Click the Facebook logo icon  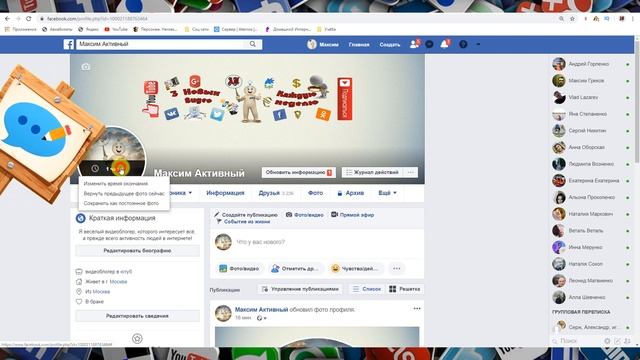[x=69, y=44]
